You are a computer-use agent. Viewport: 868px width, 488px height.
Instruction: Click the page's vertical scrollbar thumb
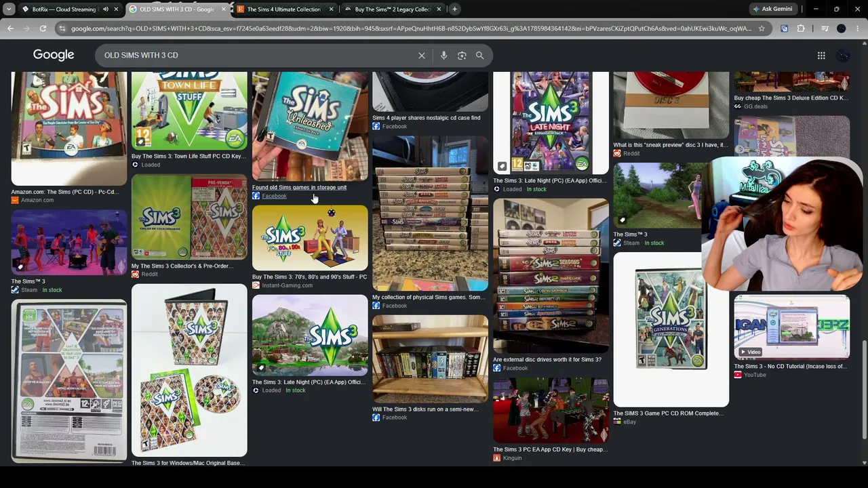(x=864, y=389)
